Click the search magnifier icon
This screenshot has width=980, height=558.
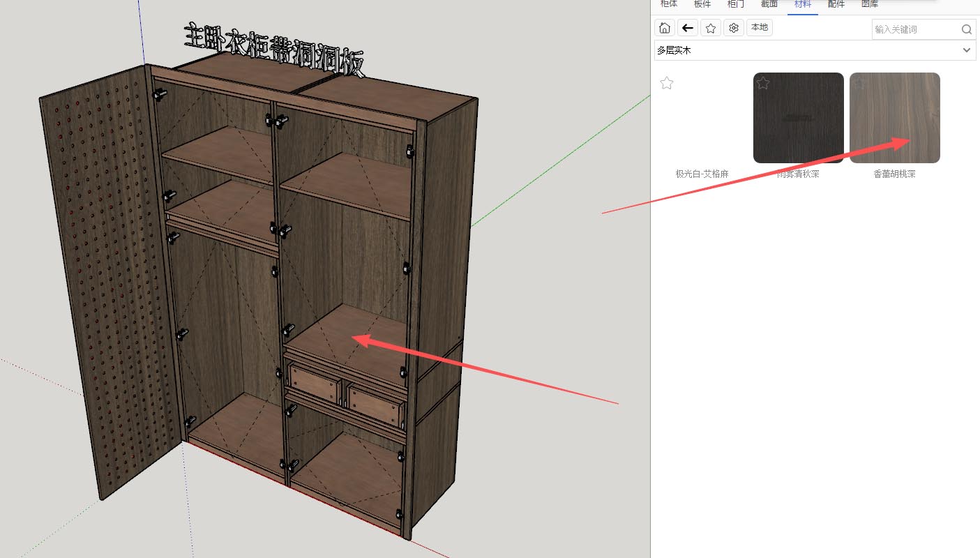pyautogui.click(x=966, y=29)
